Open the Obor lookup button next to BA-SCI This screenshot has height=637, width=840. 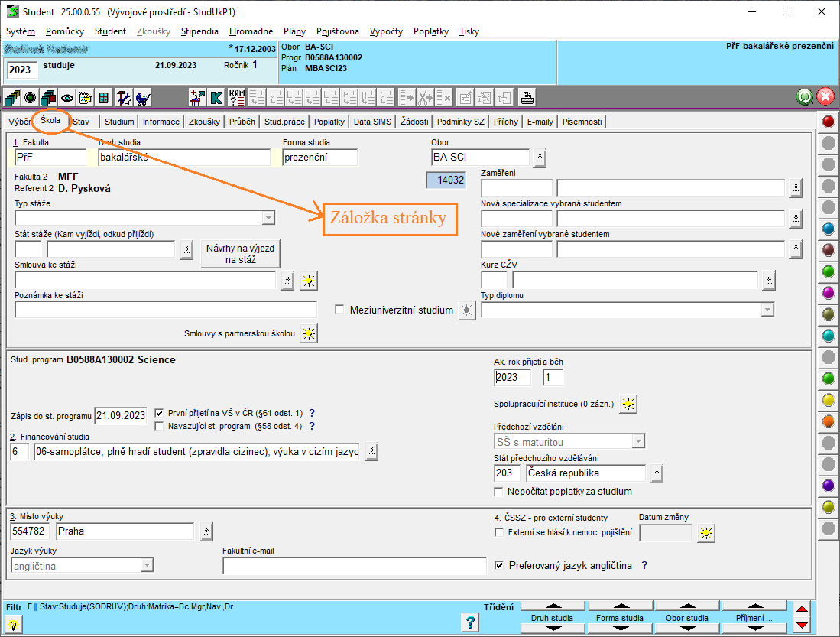(540, 158)
